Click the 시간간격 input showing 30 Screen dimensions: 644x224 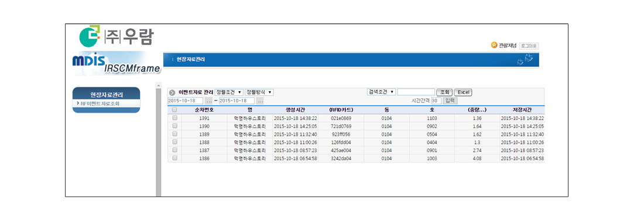pyautogui.click(x=436, y=101)
